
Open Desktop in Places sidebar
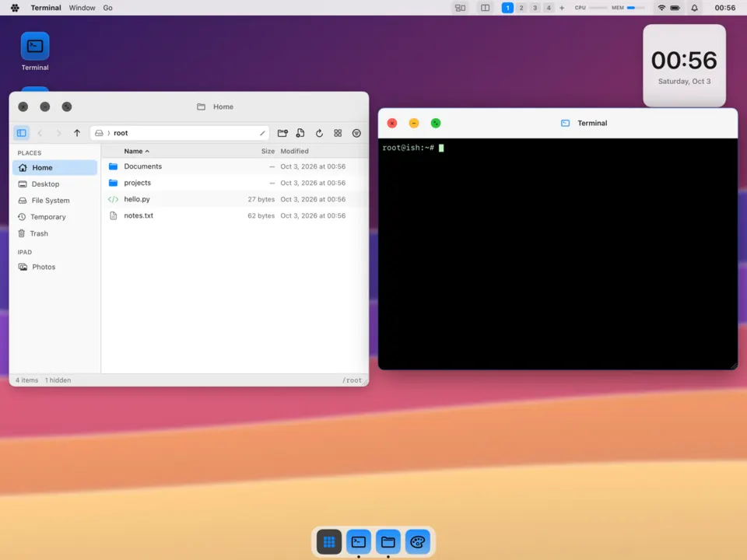coord(54,184)
